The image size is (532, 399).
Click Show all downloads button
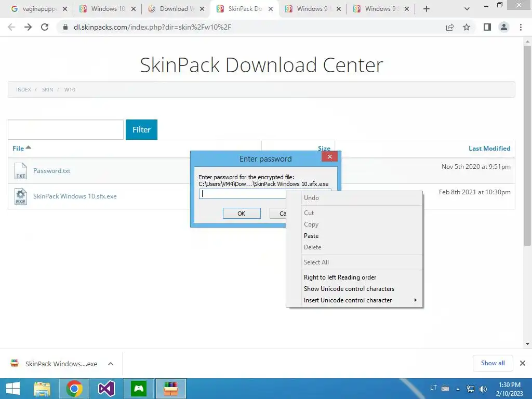pos(493,363)
